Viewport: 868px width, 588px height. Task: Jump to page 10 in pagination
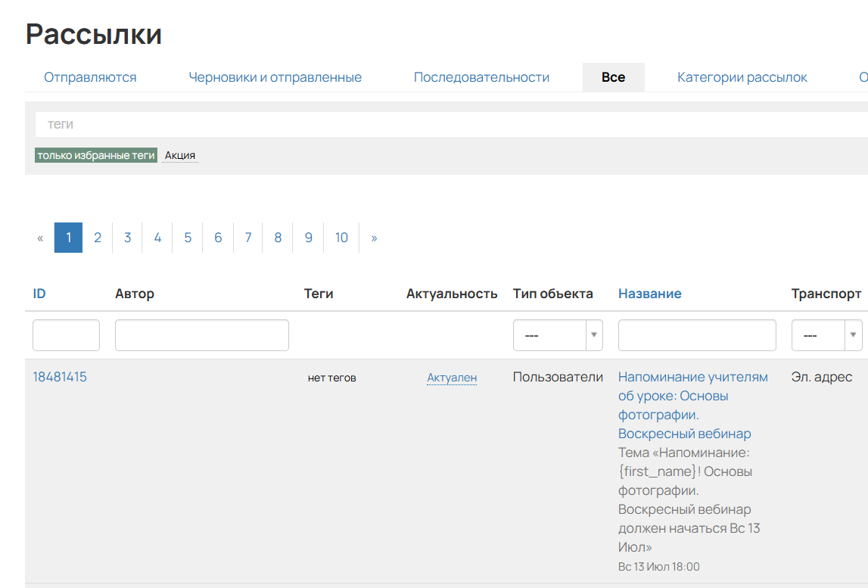pyautogui.click(x=341, y=238)
